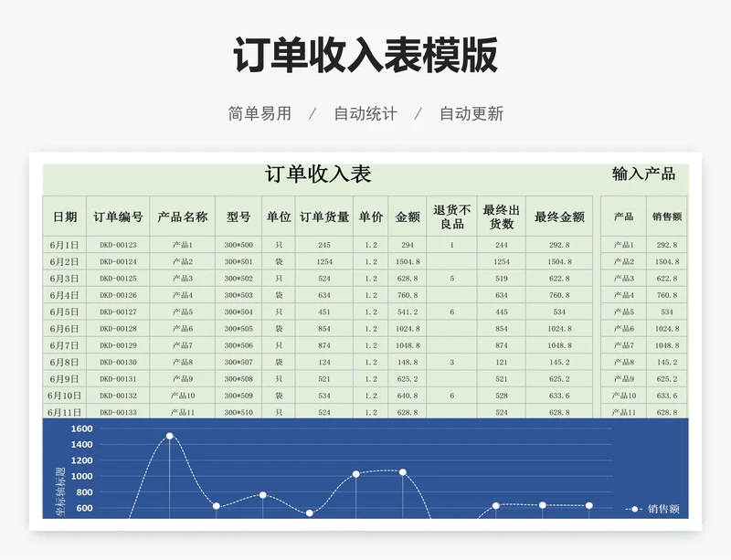
Task: Click the 6月5日 date cell
Action: pyautogui.click(x=64, y=312)
